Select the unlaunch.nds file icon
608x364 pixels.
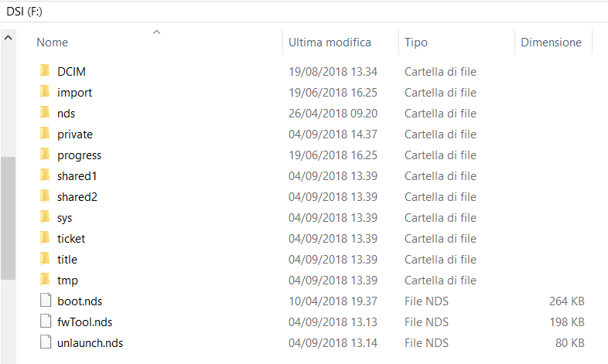(46, 342)
